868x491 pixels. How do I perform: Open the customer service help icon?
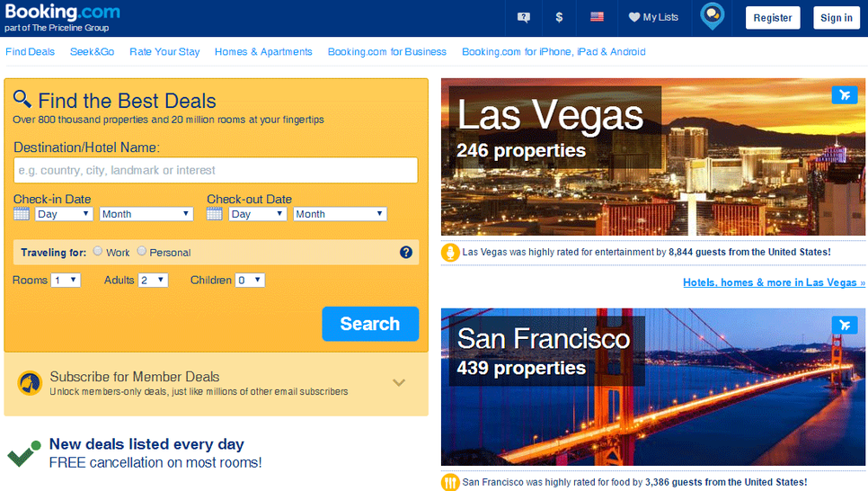523,18
